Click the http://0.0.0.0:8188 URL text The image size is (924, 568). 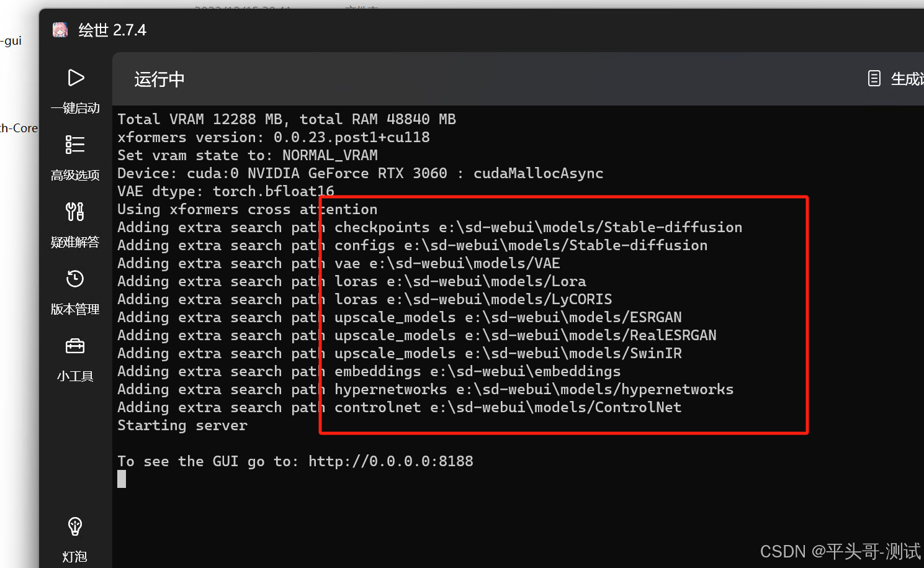[x=391, y=461]
